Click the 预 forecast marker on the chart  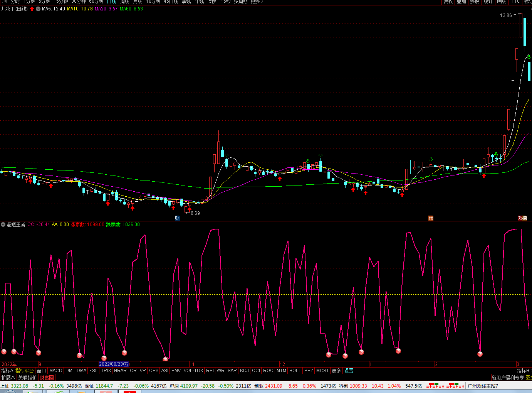431,218
